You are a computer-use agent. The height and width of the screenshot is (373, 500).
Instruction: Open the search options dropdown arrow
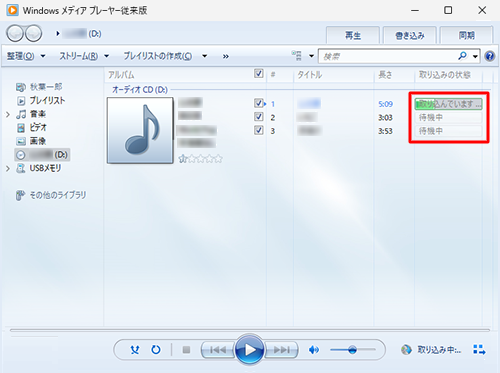[x=475, y=56]
